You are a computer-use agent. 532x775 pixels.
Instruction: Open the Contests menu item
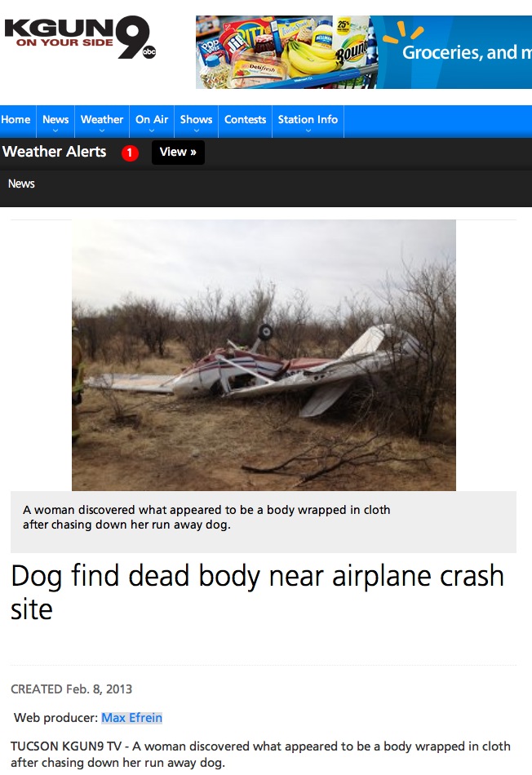tap(246, 120)
